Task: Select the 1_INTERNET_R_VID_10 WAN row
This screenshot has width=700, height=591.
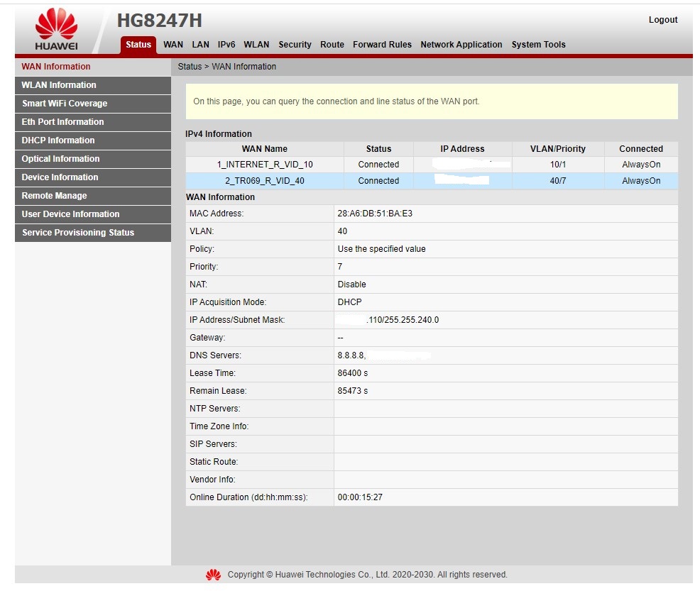Action: point(432,165)
